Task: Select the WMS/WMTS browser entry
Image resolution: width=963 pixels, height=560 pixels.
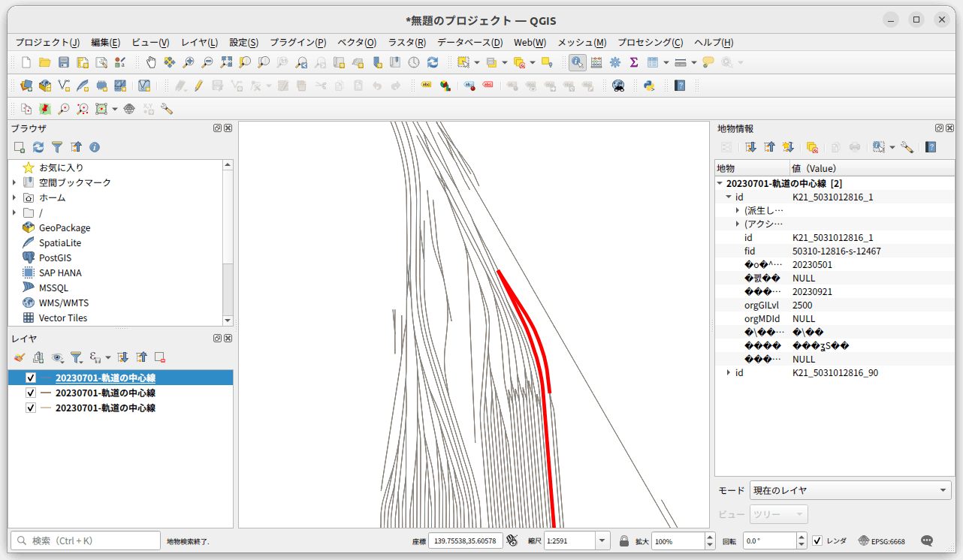Action: pos(63,303)
